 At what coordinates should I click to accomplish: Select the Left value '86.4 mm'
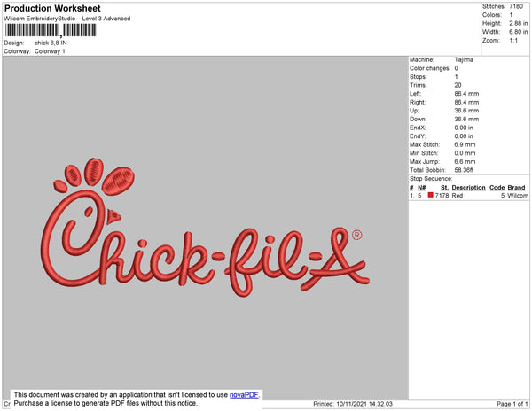[466, 94]
